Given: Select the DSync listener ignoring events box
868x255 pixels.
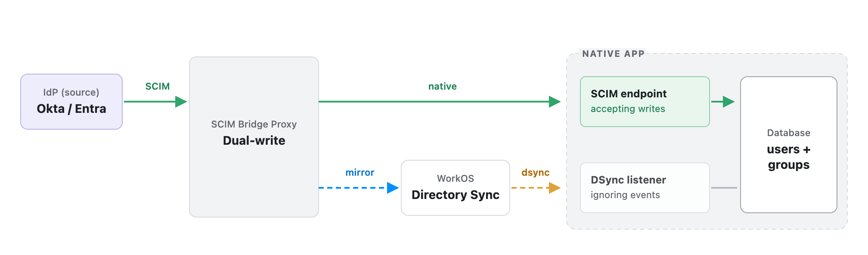Looking at the screenshot, I should 645,188.
